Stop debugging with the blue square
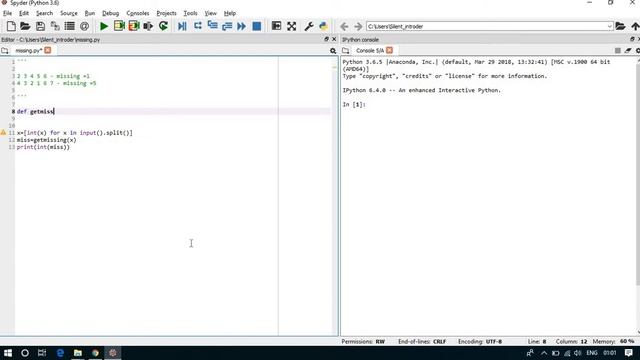This screenshot has width=640, height=360. [x=256, y=26]
